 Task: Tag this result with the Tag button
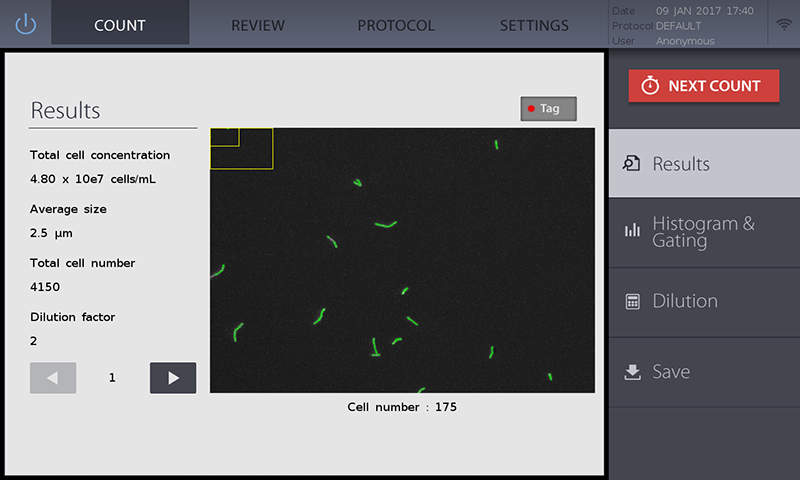pyautogui.click(x=548, y=109)
